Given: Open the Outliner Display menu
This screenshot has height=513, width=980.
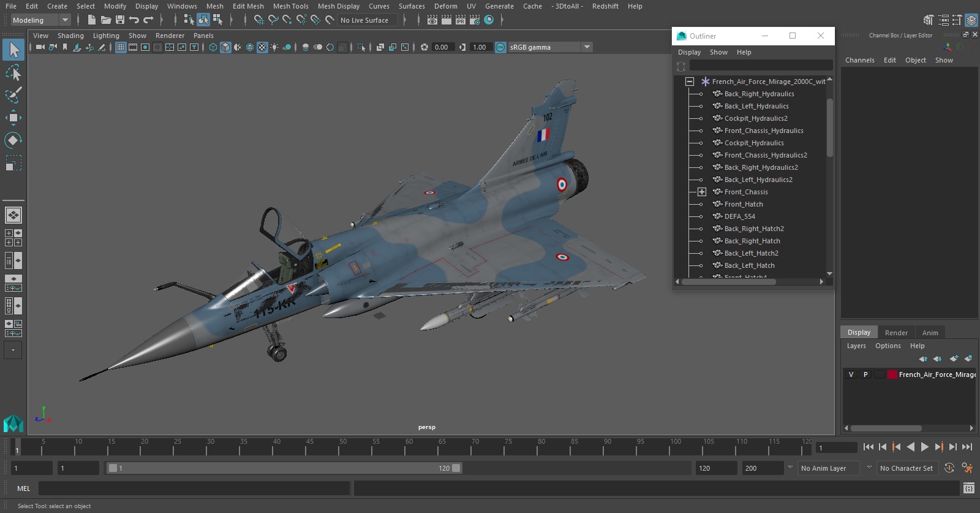Looking at the screenshot, I should coord(689,52).
